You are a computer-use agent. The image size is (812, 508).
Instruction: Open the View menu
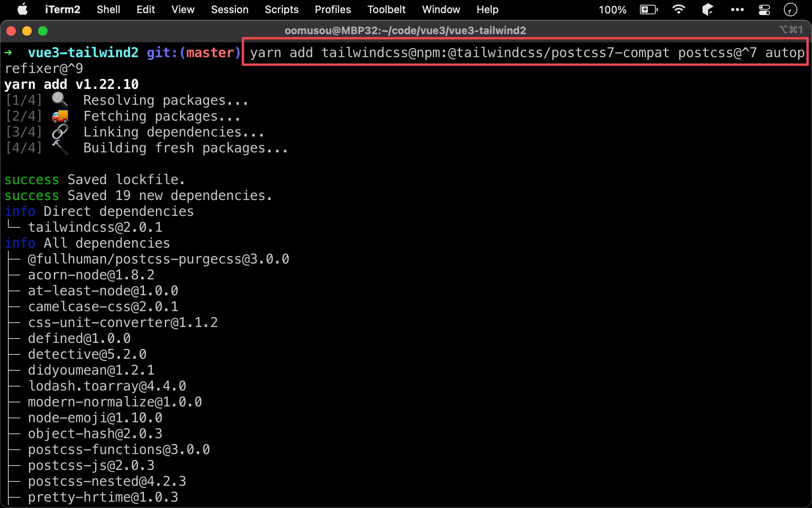[183, 10]
